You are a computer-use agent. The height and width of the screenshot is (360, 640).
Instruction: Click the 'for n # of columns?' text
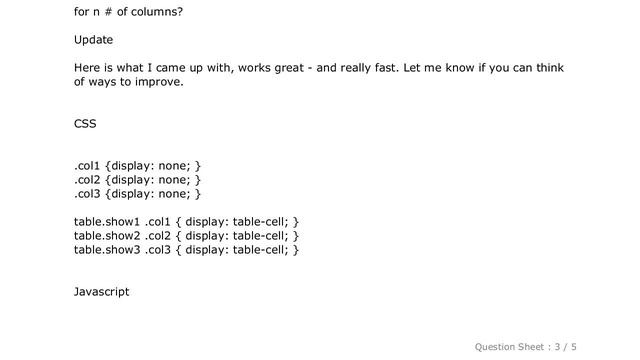tap(128, 12)
